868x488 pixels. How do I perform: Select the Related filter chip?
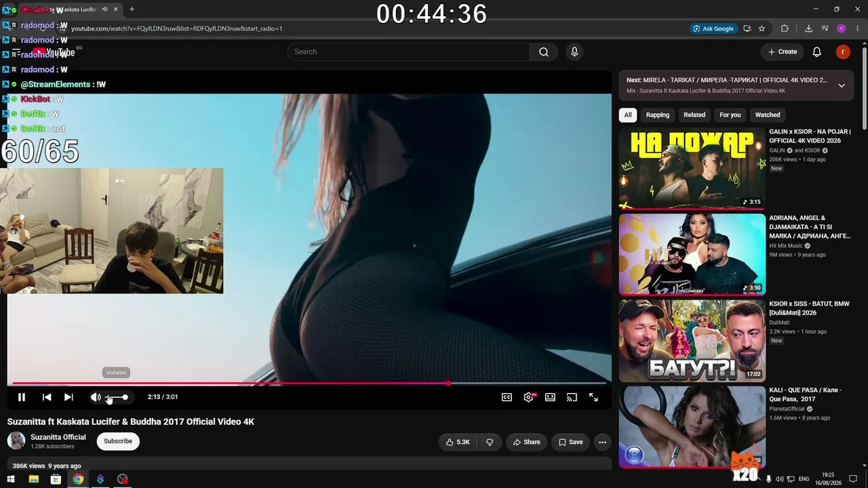(x=694, y=115)
